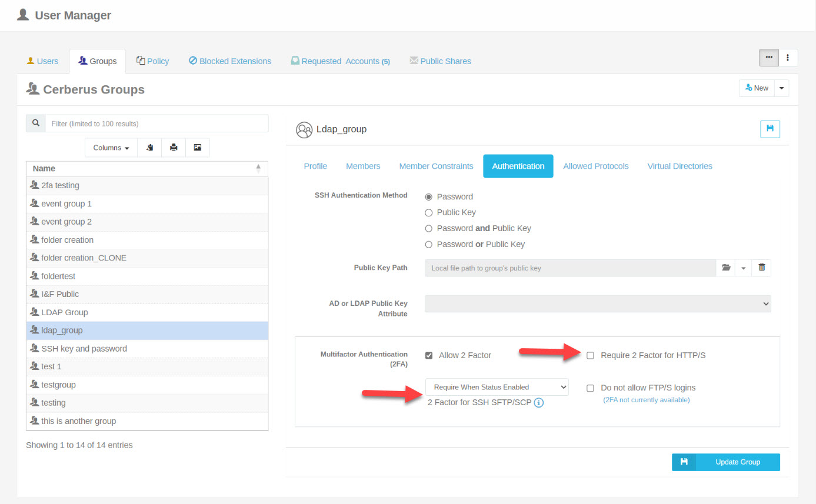Click the Name column header
This screenshot has width=816, height=504.
pos(147,168)
